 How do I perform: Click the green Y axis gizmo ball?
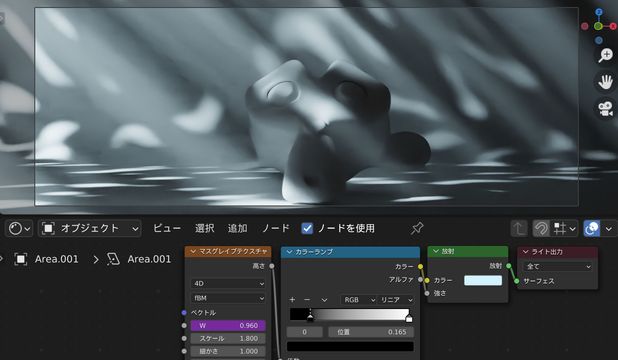click(598, 26)
